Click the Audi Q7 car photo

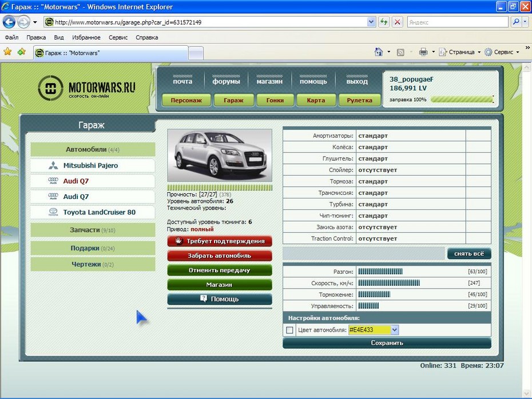220,155
